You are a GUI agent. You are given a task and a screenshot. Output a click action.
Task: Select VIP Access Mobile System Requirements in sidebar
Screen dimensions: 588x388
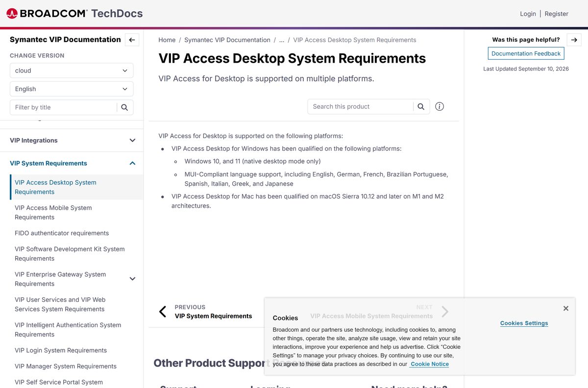(x=53, y=213)
